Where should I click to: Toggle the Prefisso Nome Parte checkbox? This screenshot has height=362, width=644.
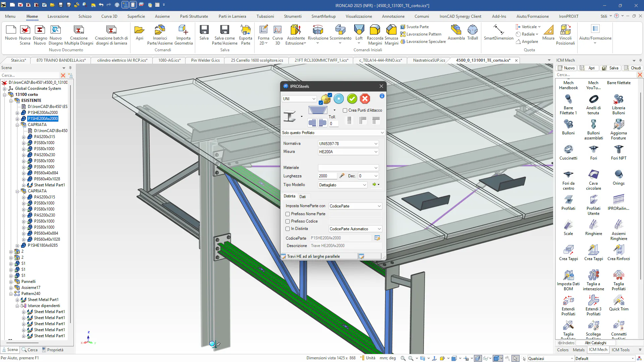(287, 214)
